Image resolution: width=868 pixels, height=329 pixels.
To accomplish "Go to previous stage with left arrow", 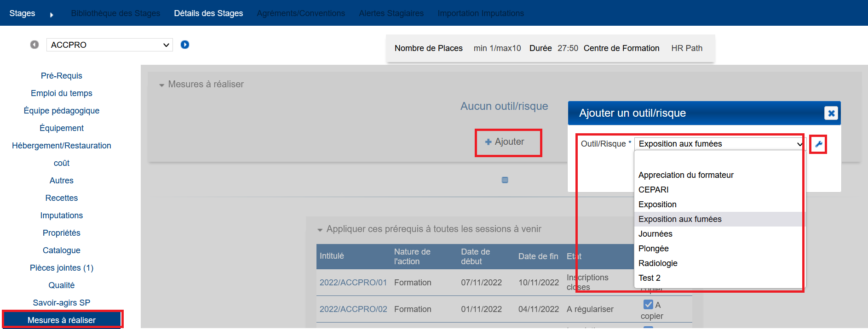I will [x=34, y=45].
